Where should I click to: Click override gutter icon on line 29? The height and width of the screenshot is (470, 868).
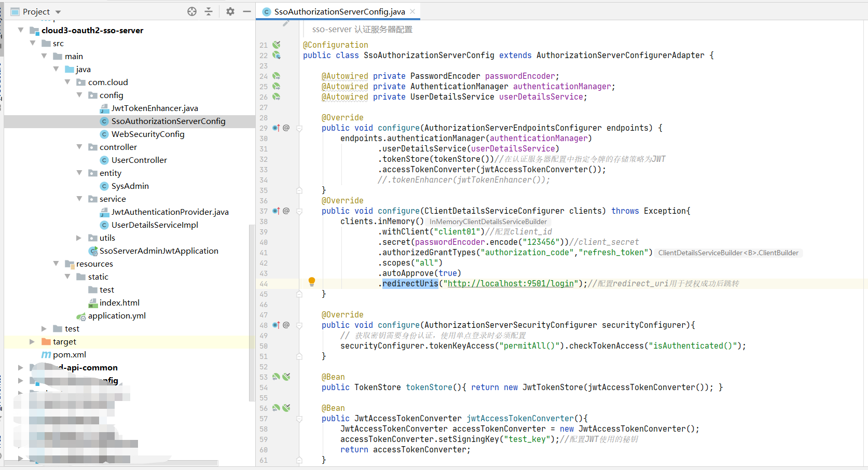point(276,128)
